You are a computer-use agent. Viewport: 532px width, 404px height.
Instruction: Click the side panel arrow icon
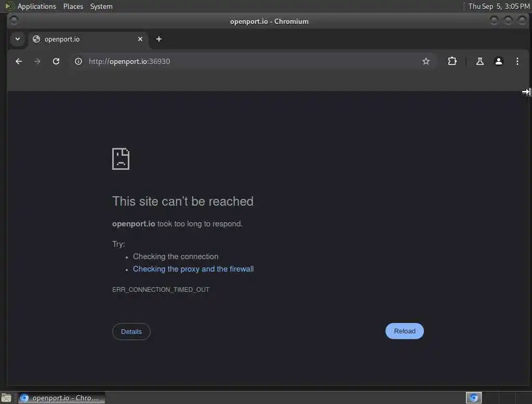pos(526,91)
